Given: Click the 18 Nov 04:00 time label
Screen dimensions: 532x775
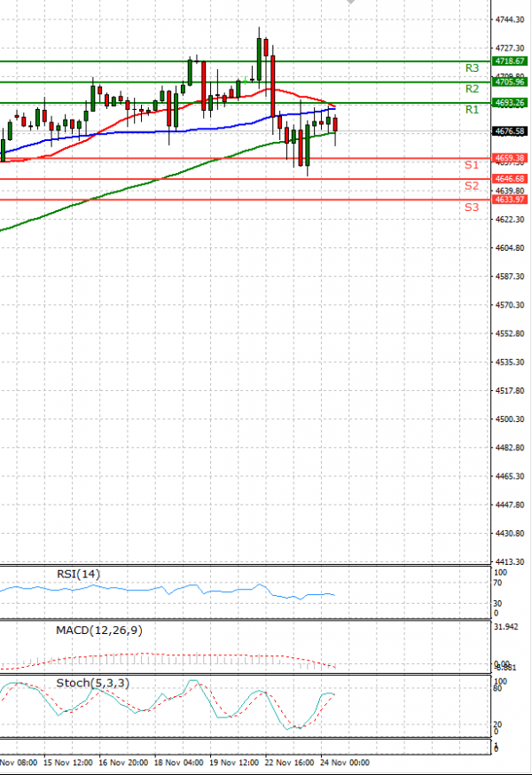Looking at the screenshot, I should pyautogui.click(x=178, y=763).
